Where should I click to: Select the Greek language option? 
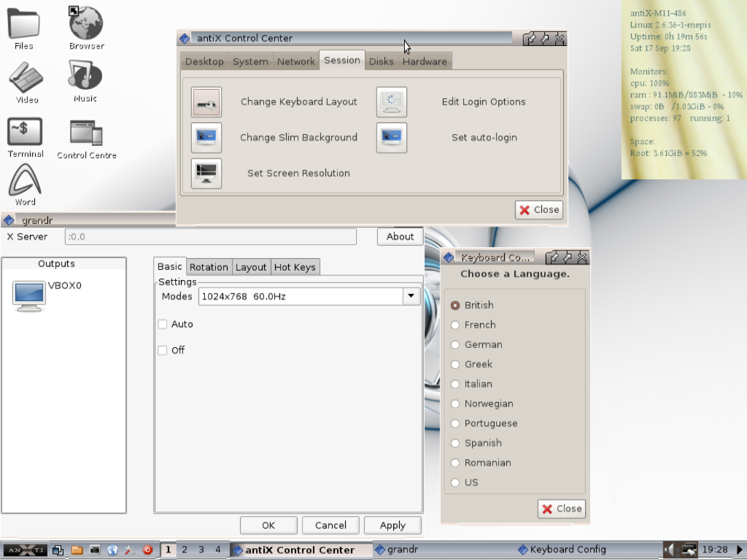(455, 365)
